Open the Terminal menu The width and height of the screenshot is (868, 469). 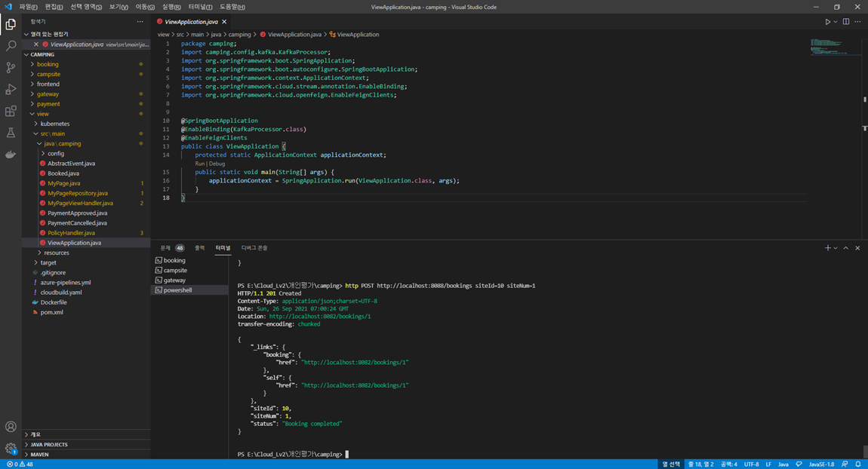(x=200, y=7)
